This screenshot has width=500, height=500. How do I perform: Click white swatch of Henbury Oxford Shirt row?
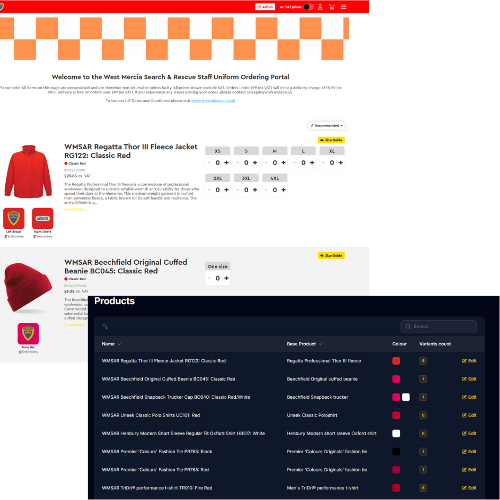tap(396, 433)
